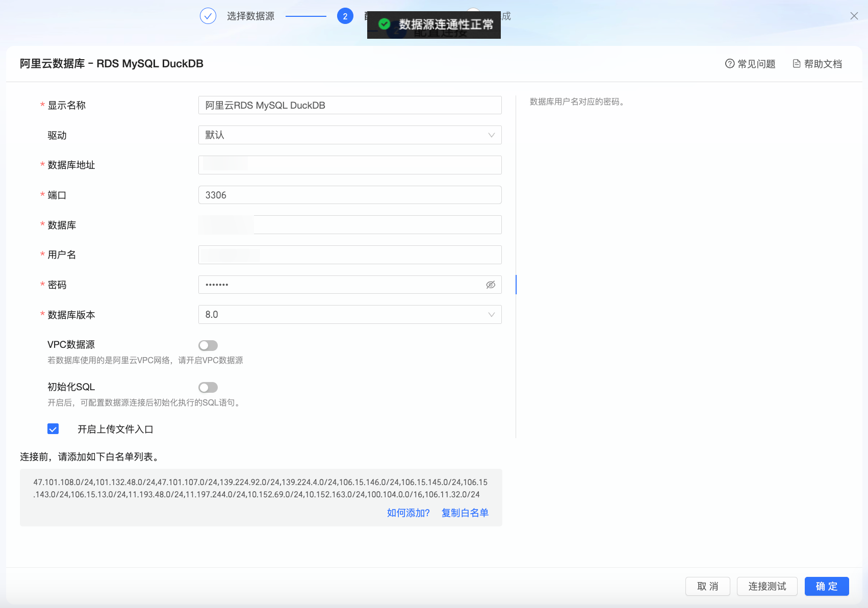Close the data source dialog
The width and height of the screenshot is (868, 608).
point(854,16)
